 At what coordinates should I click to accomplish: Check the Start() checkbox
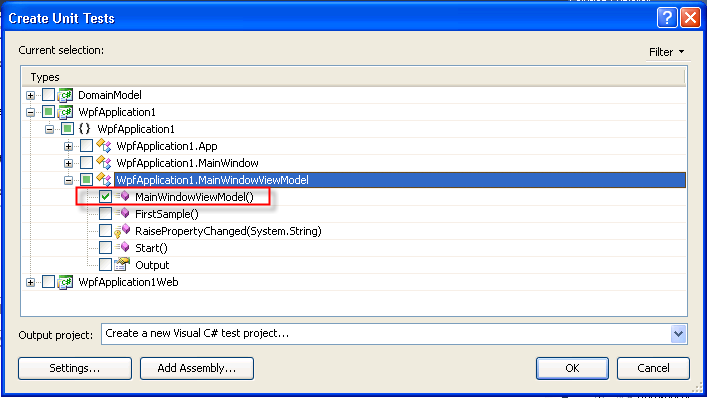105,247
